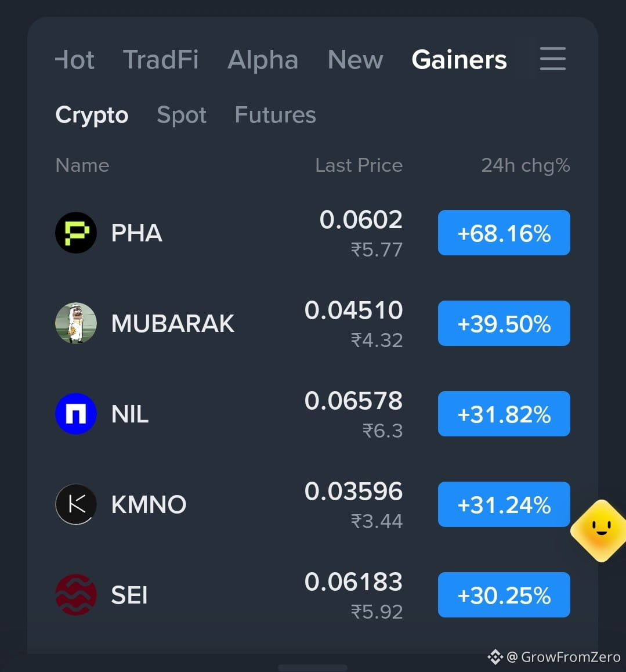Tap the blue NIL coin logo
The height and width of the screenshot is (672, 626).
pos(76,414)
